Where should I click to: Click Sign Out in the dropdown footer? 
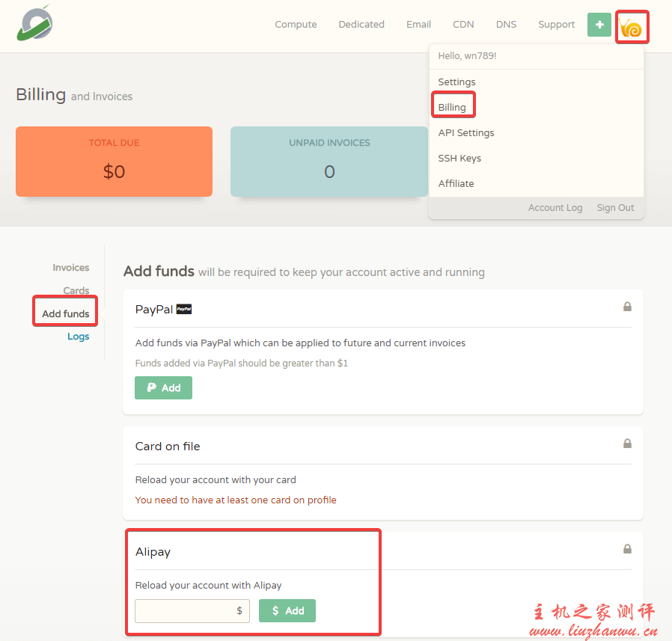[x=615, y=208]
